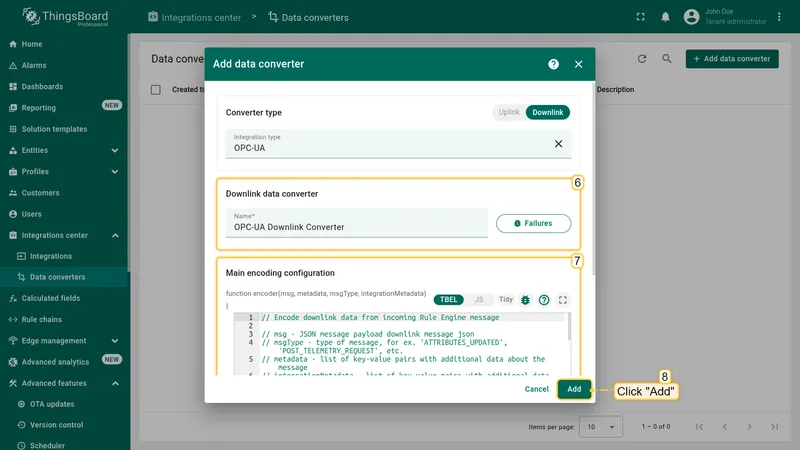The height and width of the screenshot is (450, 800).
Task: Switch converter type to Uplink
Action: pos(509,112)
